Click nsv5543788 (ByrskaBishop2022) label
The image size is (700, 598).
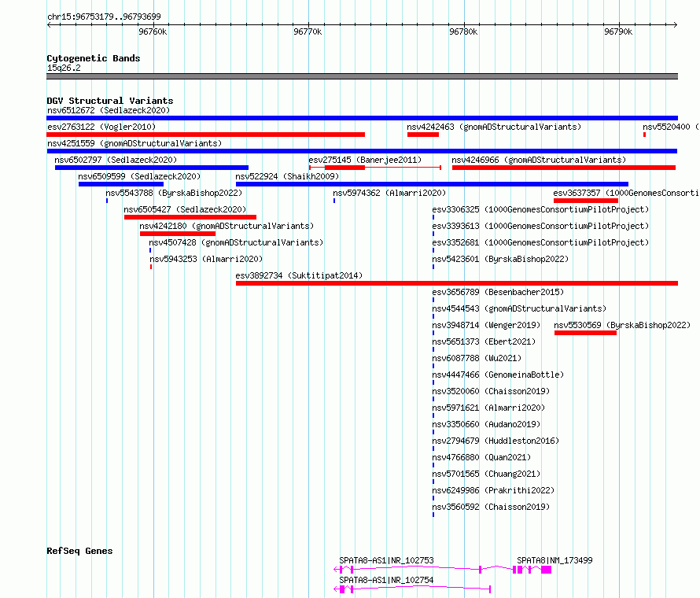(x=174, y=193)
